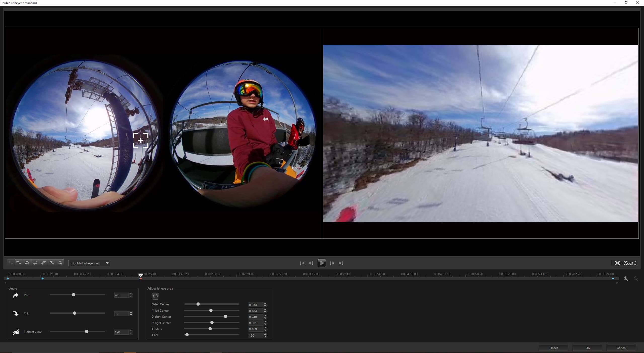Image resolution: width=644 pixels, height=353 pixels.
Task: Go to next keyframe icon
Action: [52, 263]
